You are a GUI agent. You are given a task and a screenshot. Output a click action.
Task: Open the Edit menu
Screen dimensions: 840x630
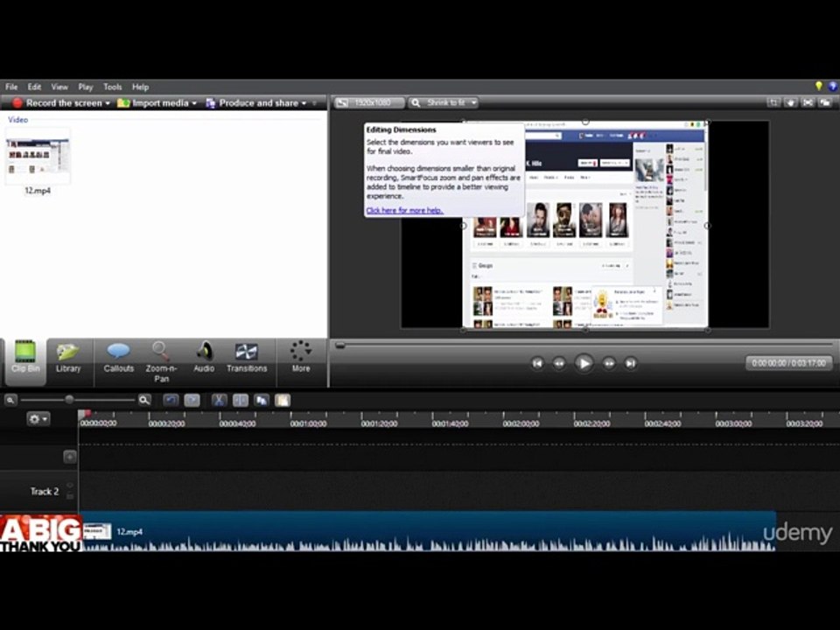click(34, 87)
